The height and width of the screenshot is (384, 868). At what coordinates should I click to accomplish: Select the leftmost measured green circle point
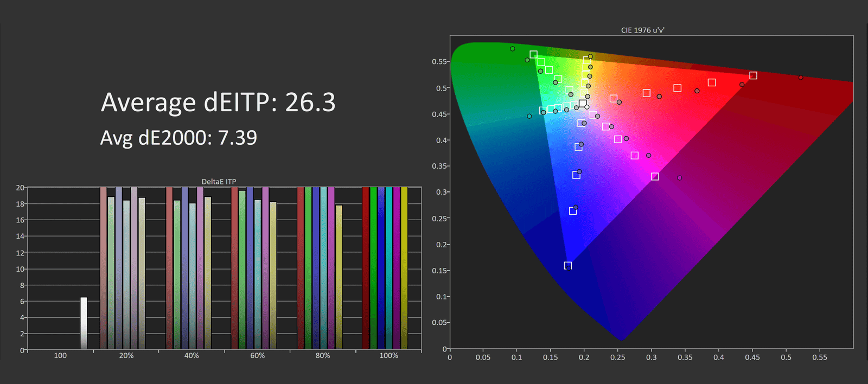(512, 49)
